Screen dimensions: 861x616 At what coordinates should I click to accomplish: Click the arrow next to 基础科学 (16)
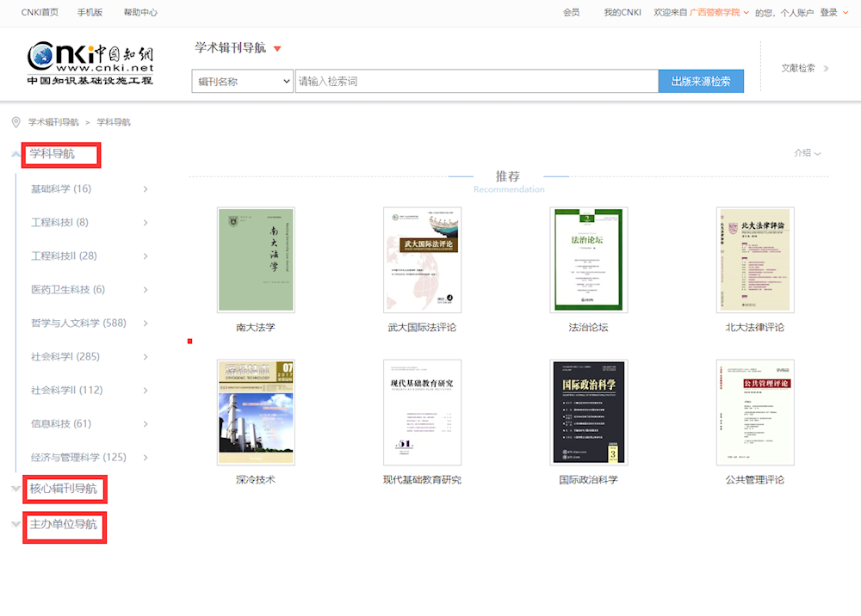pyautogui.click(x=146, y=189)
